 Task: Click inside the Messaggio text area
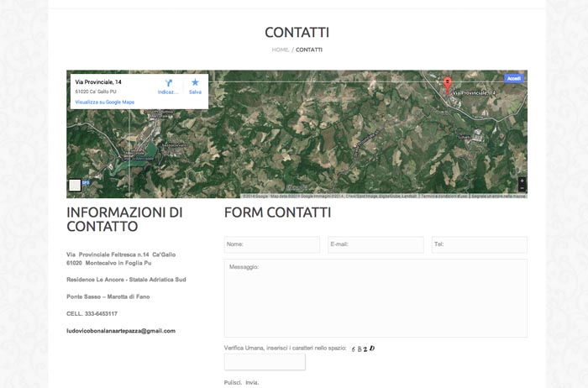click(x=375, y=298)
